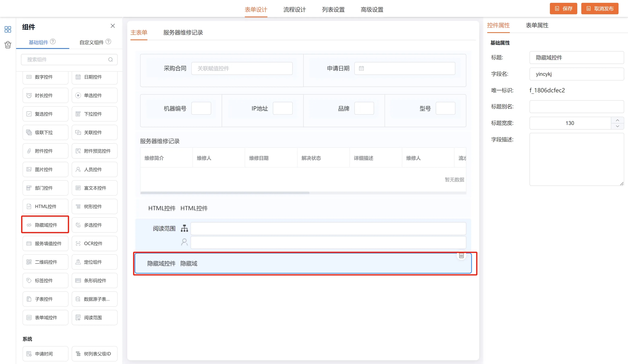The image size is (628, 364).
Task: Click the subtable horizontal scrollbar
Action: click(x=225, y=193)
